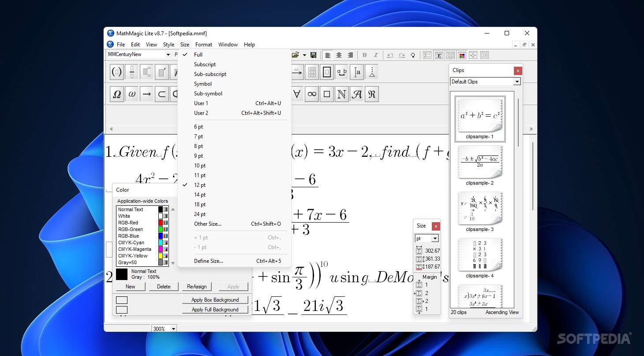644x356 pixels.
Task: Open the dotted triangle template palette
Action: (372, 72)
